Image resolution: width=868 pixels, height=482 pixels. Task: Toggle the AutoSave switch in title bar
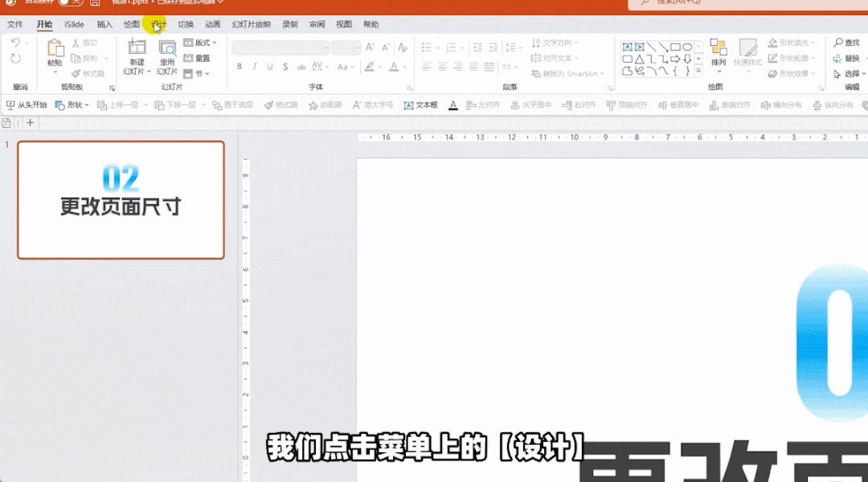pyautogui.click(x=70, y=2)
